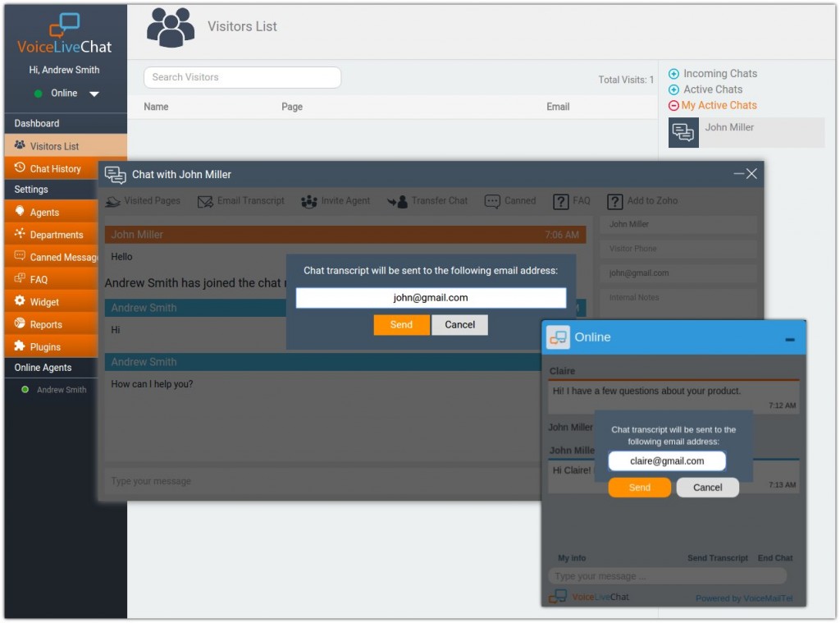This screenshot has height=623, width=840.
Task: Click the Search Visitors field
Action: 242,77
